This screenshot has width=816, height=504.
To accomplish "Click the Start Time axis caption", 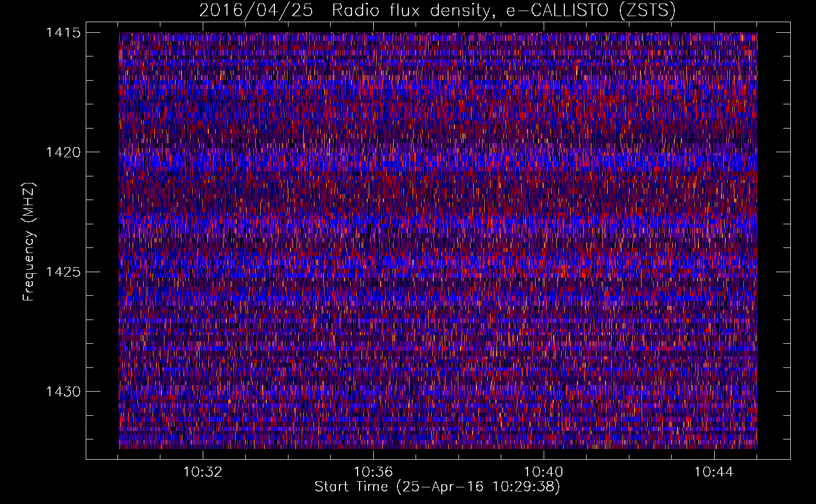I will pyautogui.click(x=437, y=487).
